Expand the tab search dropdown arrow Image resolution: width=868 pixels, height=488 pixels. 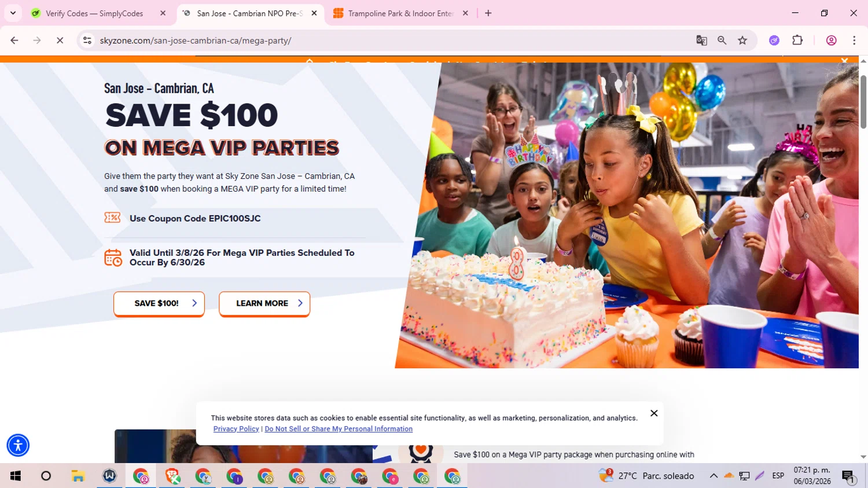click(13, 13)
